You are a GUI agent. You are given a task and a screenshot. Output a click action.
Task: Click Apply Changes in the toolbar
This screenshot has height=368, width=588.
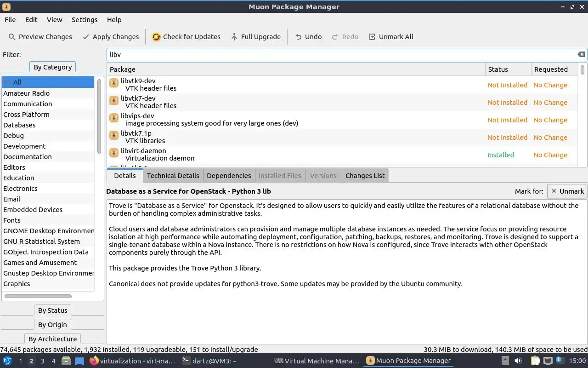(x=111, y=37)
